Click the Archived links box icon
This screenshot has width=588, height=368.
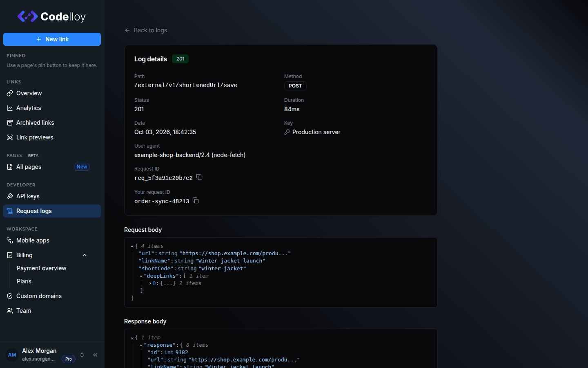pos(10,123)
